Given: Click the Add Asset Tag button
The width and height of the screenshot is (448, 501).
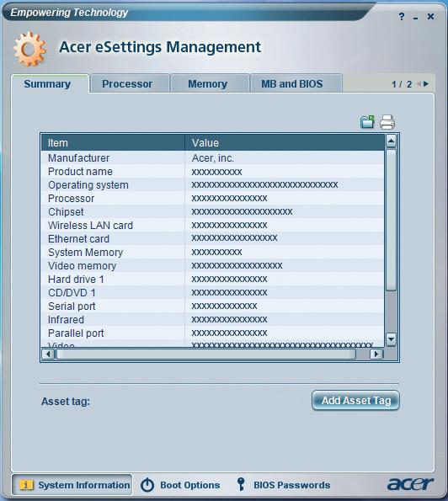Looking at the screenshot, I should click(355, 400).
